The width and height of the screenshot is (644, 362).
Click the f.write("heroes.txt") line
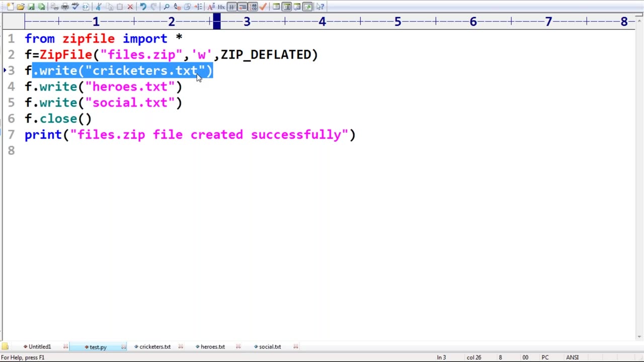pos(104,87)
